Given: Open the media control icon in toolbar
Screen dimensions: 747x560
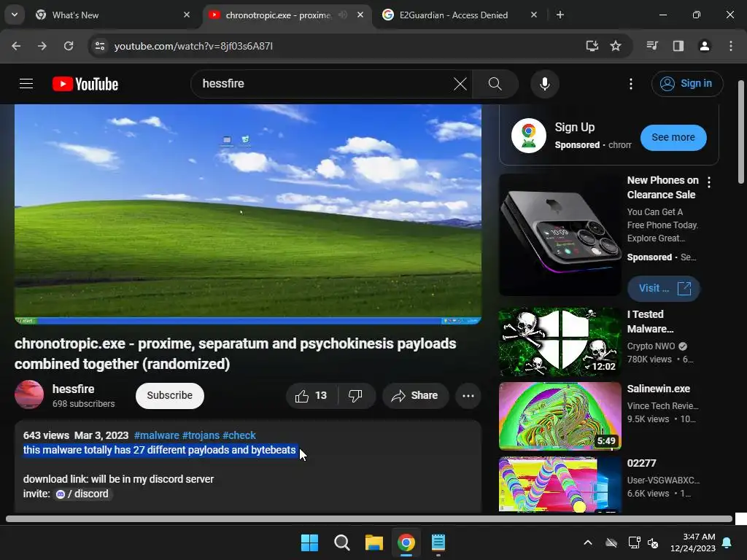Looking at the screenshot, I should coord(652,46).
